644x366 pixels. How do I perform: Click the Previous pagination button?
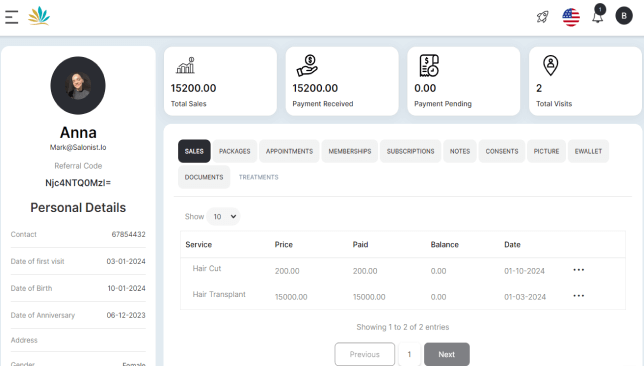point(365,354)
